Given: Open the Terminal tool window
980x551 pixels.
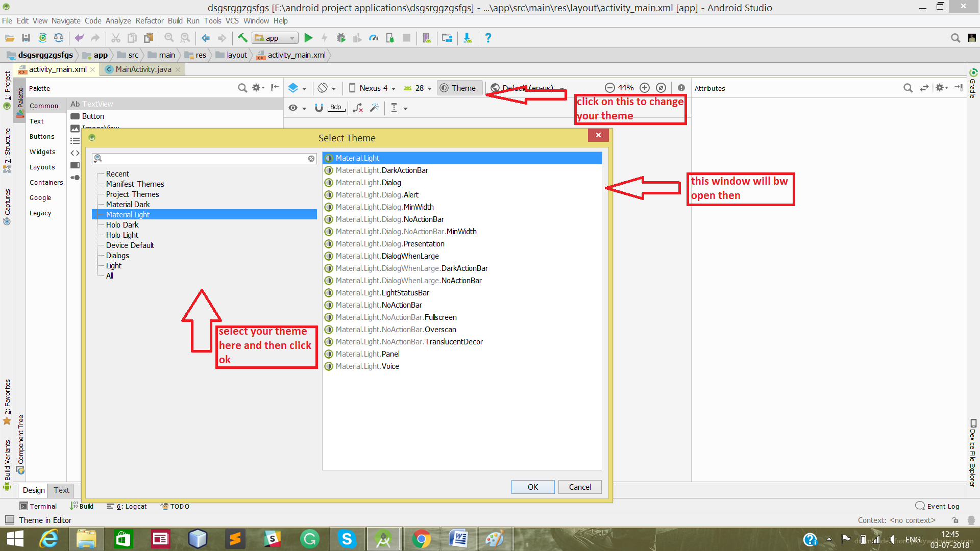Looking at the screenshot, I should (x=38, y=506).
